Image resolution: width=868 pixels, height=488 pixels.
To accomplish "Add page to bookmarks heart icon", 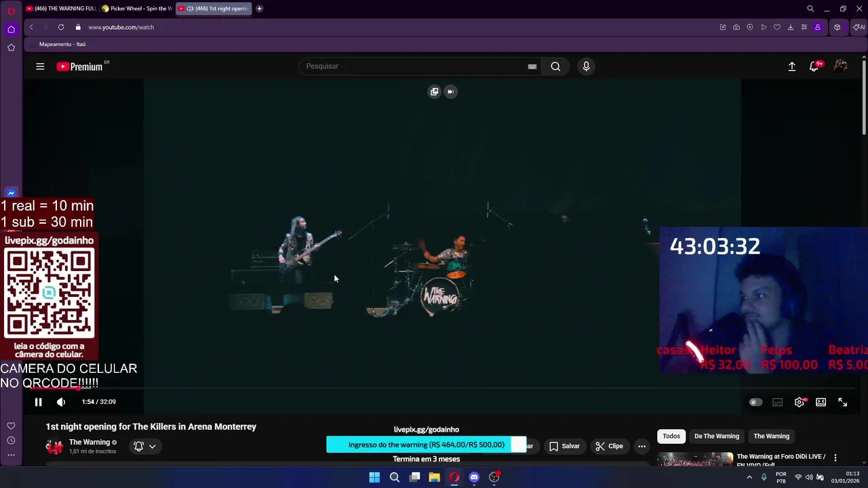I will 777,27.
